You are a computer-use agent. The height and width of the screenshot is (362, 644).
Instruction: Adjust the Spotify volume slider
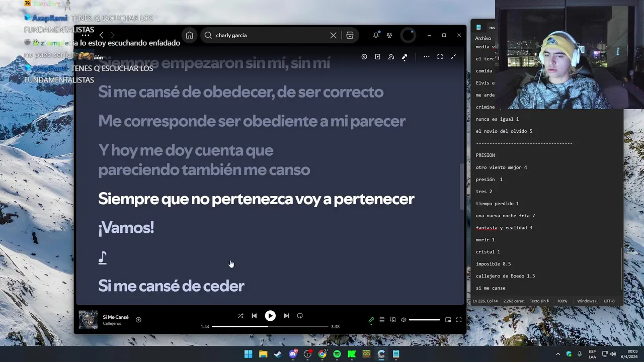[424, 320]
